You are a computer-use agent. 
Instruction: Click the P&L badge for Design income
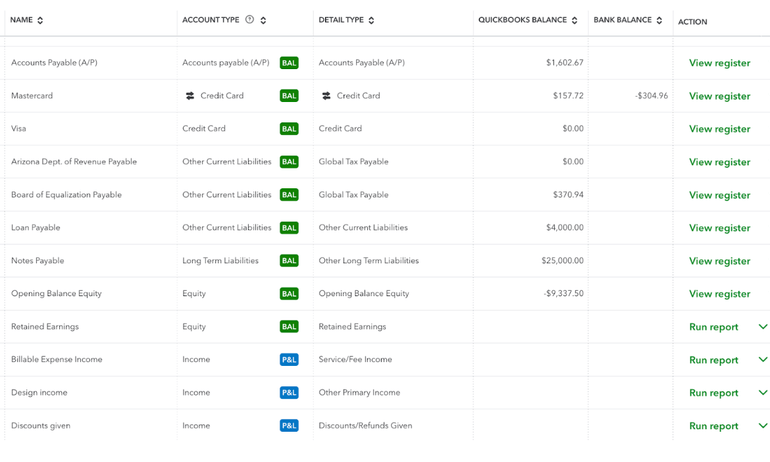[289, 393]
